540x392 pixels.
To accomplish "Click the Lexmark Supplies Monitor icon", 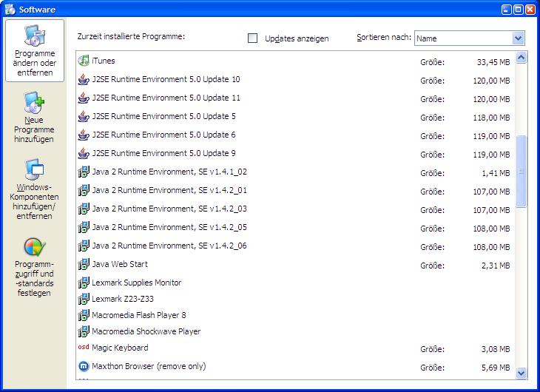I will point(84,283).
